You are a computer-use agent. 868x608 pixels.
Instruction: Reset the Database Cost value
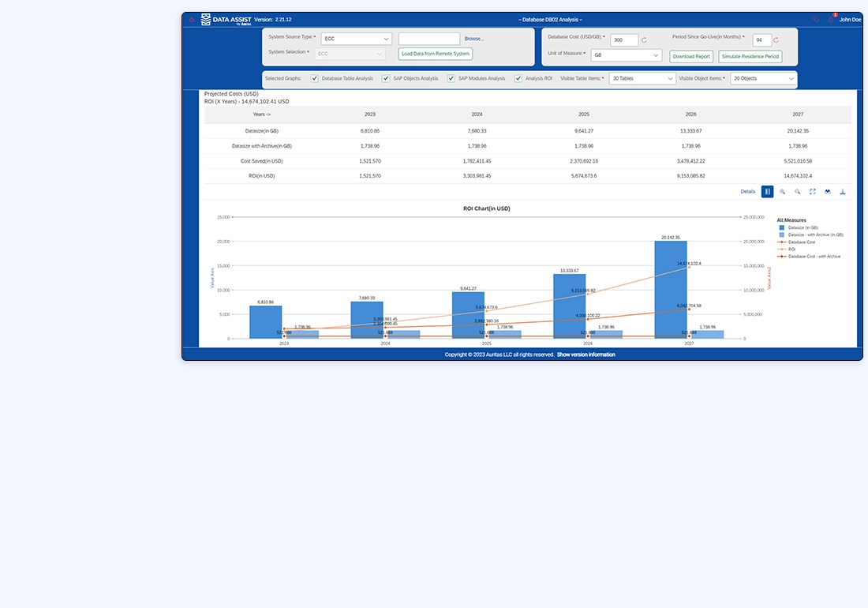click(644, 39)
